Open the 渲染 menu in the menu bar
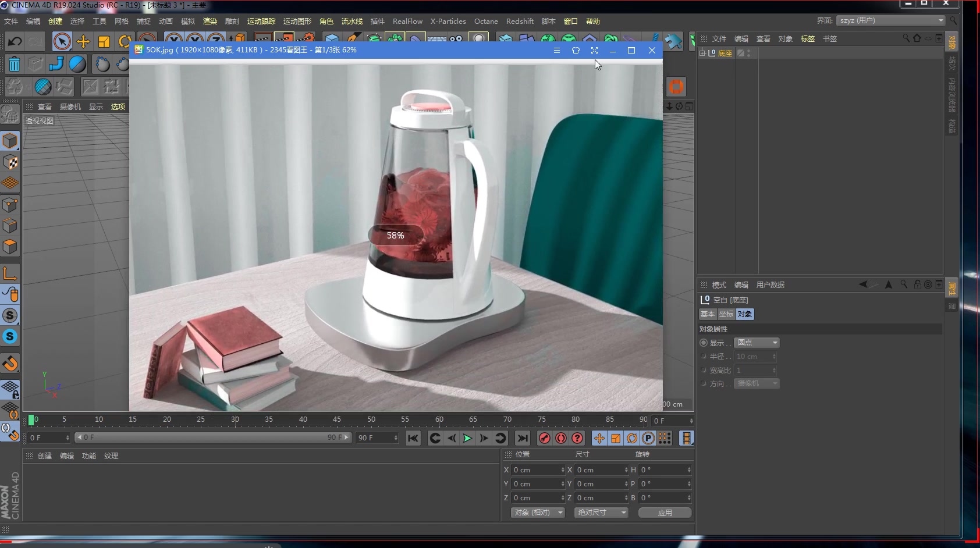 point(210,21)
